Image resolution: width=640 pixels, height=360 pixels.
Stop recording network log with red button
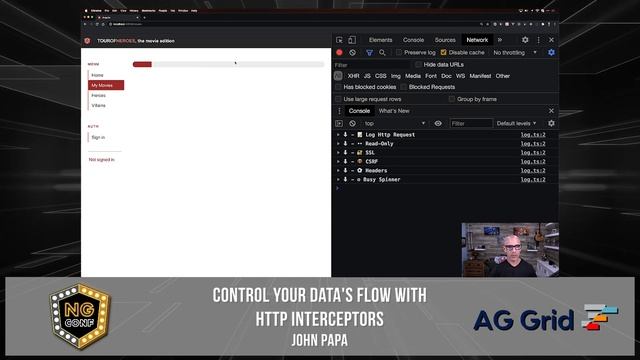[339, 52]
